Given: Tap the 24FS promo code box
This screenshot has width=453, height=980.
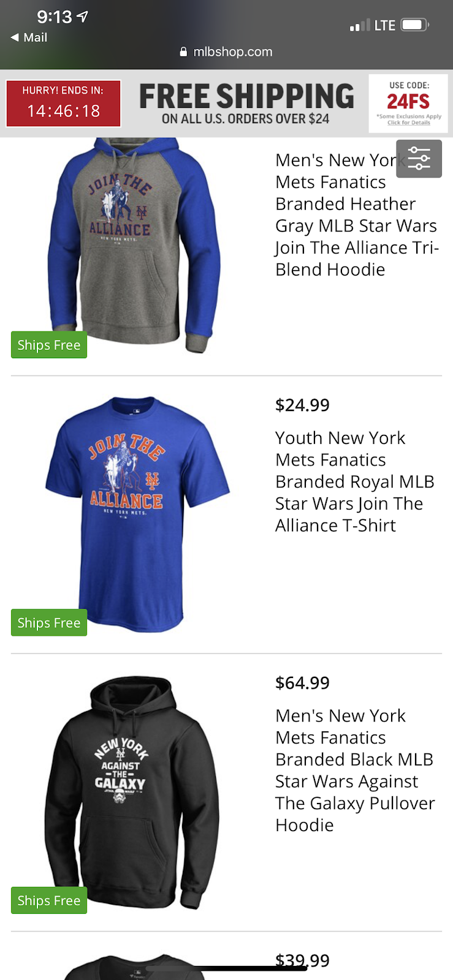Looking at the screenshot, I should coord(408,100).
